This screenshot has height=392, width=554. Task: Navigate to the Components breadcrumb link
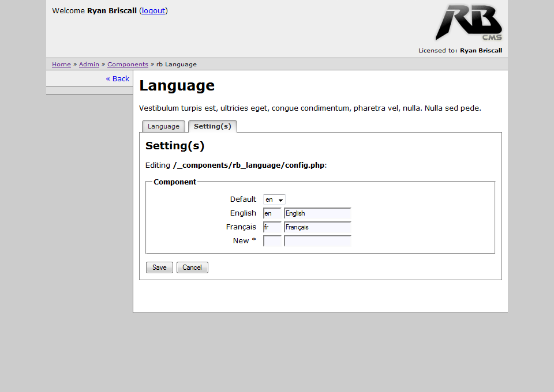click(x=128, y=65)
